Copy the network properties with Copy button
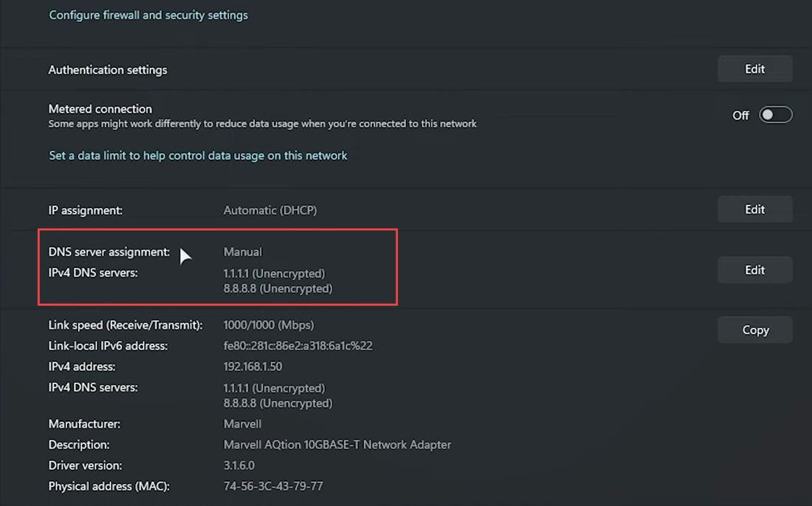The height and width of the screenshot is (506, 812). [x=754, y=329]
